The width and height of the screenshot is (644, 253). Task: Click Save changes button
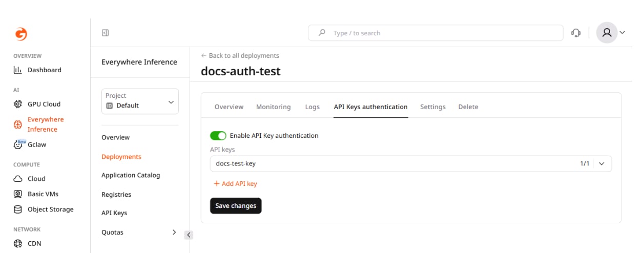point(236,206)
